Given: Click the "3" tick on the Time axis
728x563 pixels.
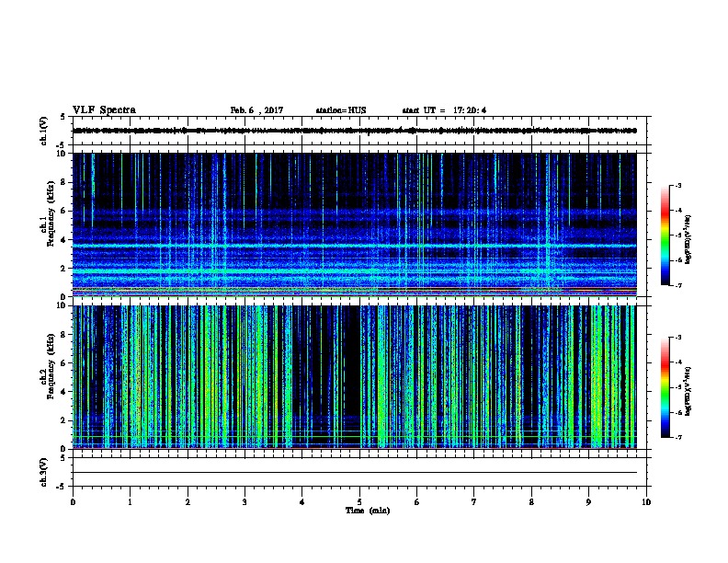Looking at the screenshot, I should (245, 502).
